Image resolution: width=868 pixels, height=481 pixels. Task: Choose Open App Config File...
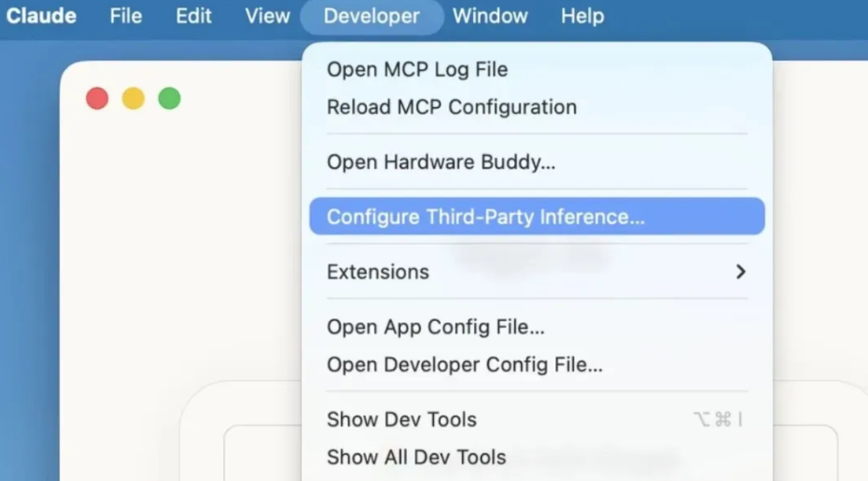click(537, 327)
